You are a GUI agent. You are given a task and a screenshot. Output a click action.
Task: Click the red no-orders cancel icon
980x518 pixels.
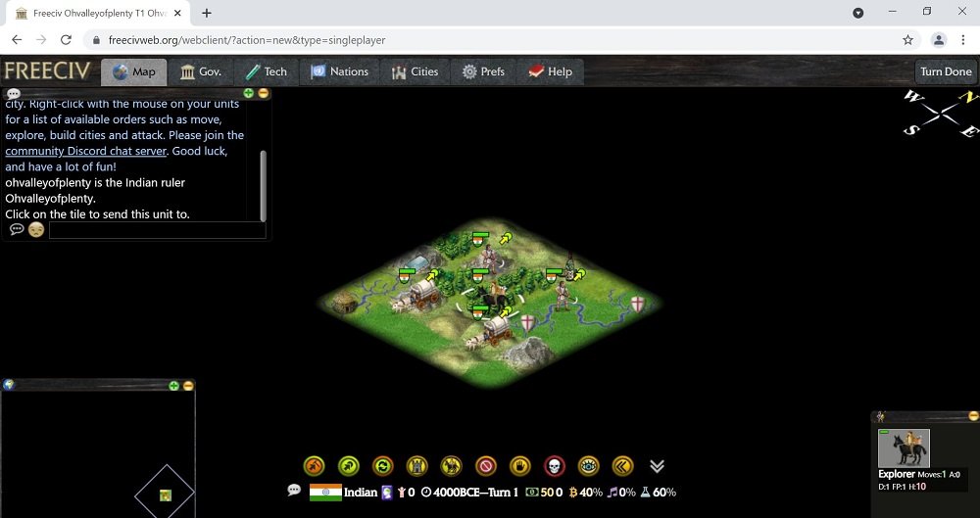pyautogui.click(x=486, y=465)
